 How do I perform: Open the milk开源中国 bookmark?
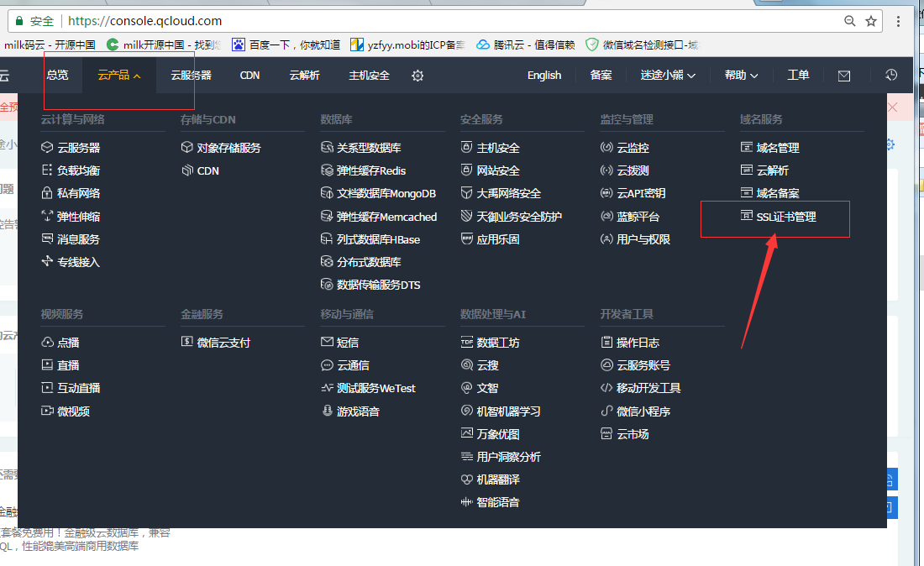[165, 45]
